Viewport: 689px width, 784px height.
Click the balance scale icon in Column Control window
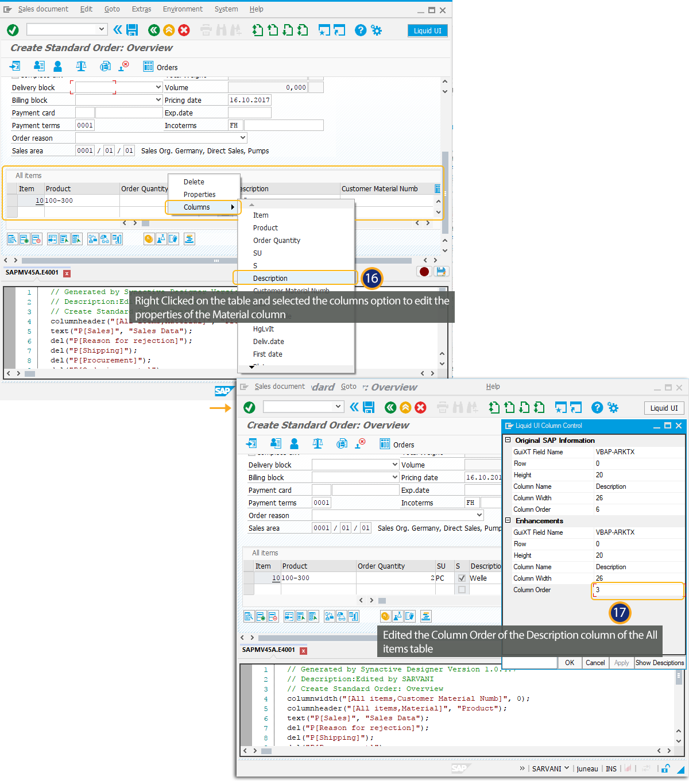pos(318,444)
